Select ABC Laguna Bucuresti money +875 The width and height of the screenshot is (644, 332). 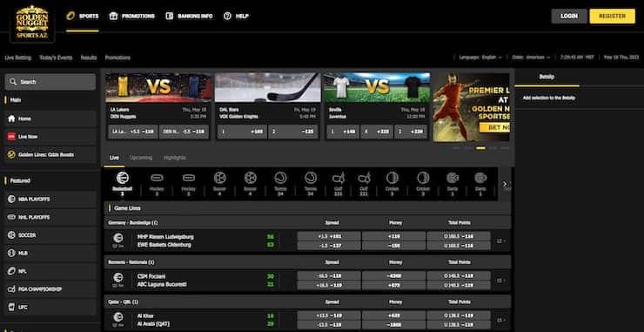click(x=393, y=285)
